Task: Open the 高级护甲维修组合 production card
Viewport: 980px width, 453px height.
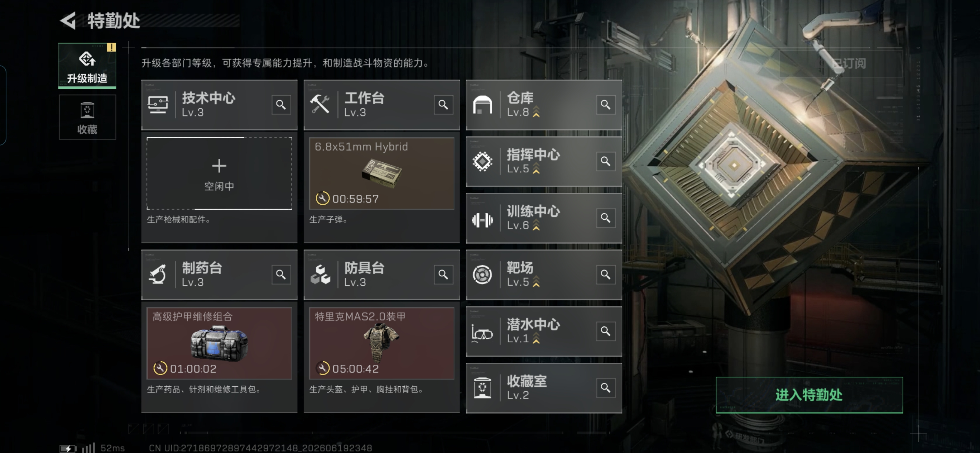Action: [x=219, y=343]
